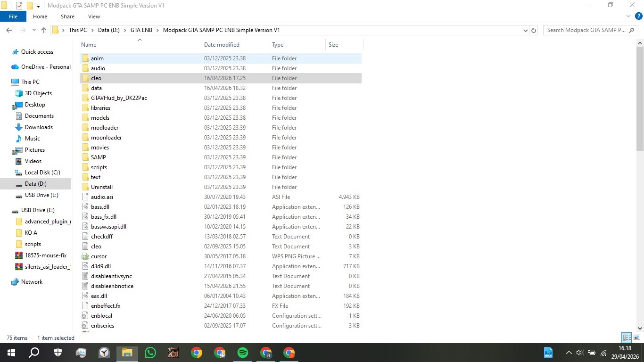Open Downloads in navigation pane

pos(39,127)
